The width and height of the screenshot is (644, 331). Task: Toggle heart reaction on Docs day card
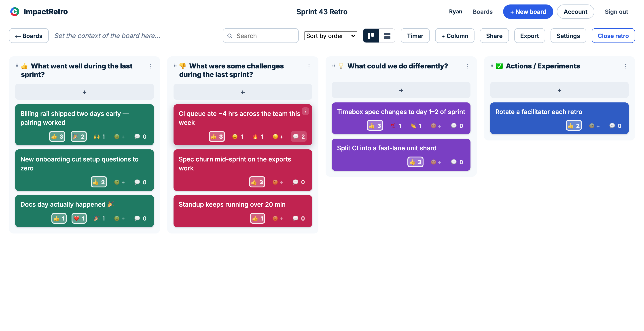point(79,218)
